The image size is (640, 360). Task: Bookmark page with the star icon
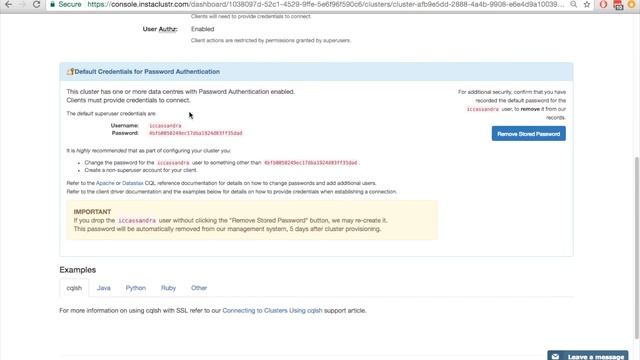pyautogui.click(x=587, y=4)
